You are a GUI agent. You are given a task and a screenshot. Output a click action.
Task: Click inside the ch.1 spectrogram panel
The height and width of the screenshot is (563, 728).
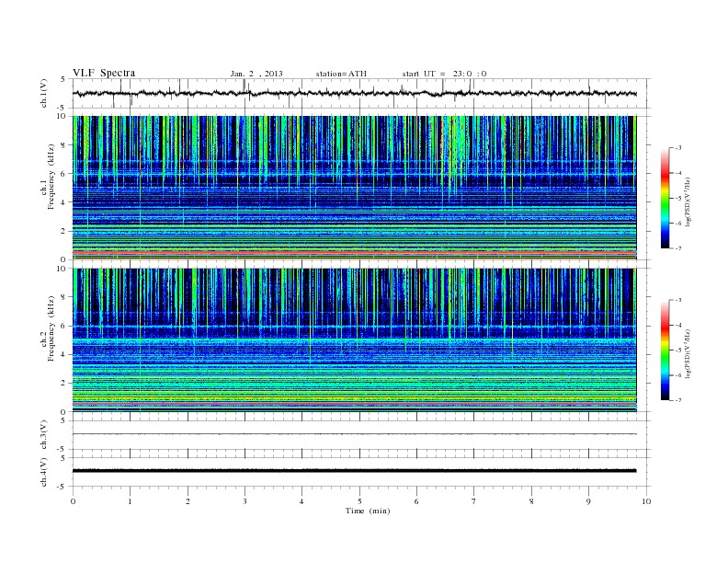354,188
